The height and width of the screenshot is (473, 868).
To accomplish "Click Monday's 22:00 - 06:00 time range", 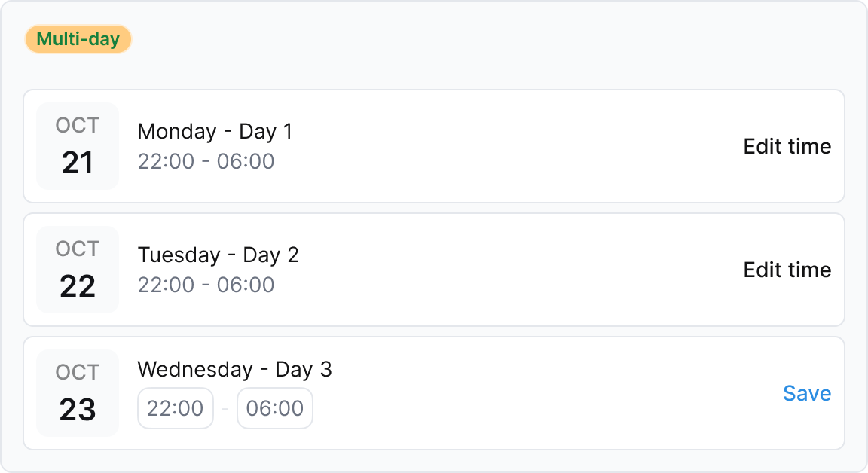I will point(206,161).
